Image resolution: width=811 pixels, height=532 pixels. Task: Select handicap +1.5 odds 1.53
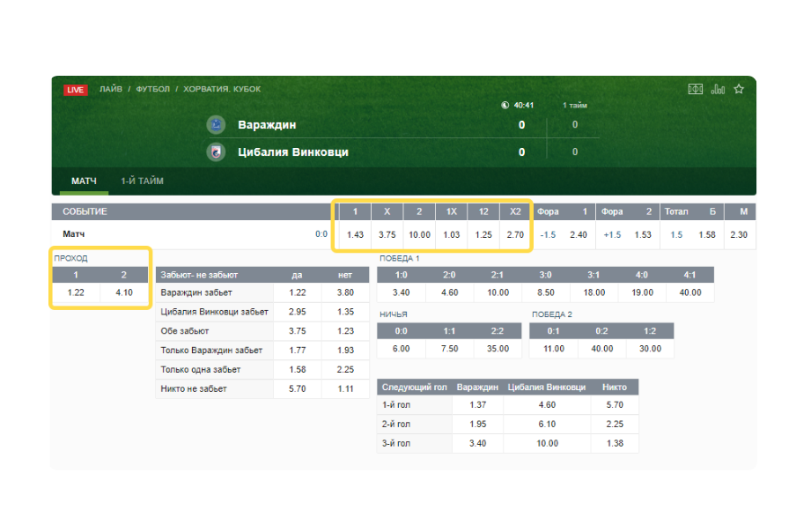tap(643, 235)
